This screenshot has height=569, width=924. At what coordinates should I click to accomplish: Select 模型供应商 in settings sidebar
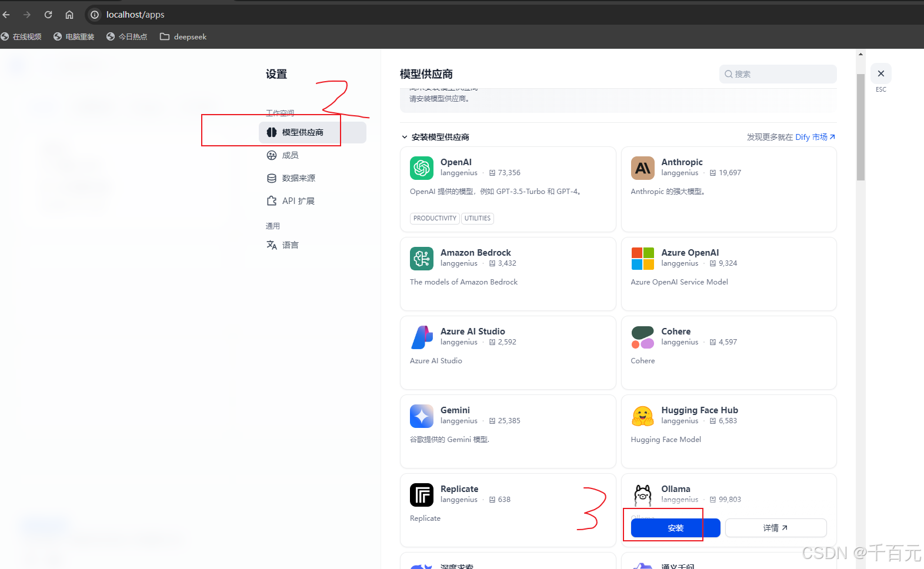[x=312, y=132]
